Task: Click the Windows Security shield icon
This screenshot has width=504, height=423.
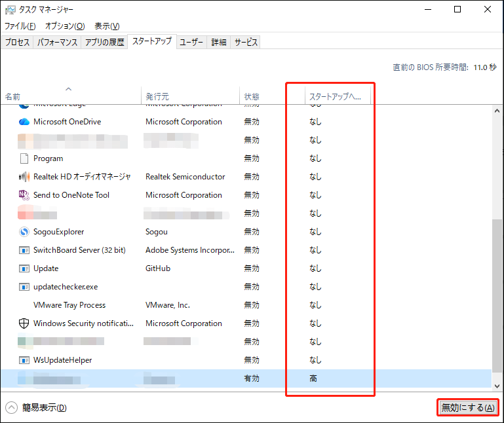Action: (x=24, y=323)
